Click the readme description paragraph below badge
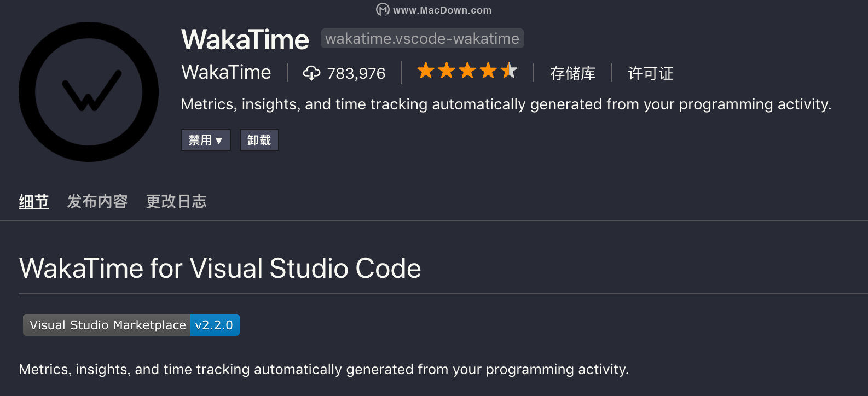868x396 pixels. coord(324,369)
